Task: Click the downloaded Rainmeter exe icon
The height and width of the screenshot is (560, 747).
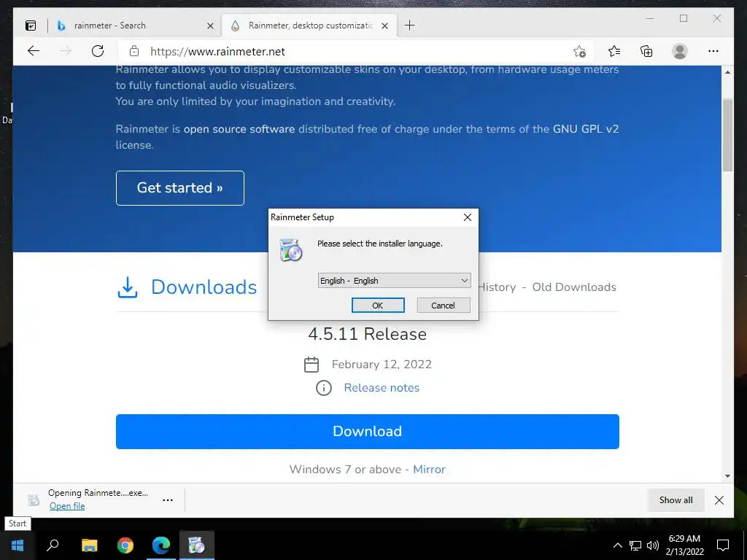Action: (x=34, y=500)
